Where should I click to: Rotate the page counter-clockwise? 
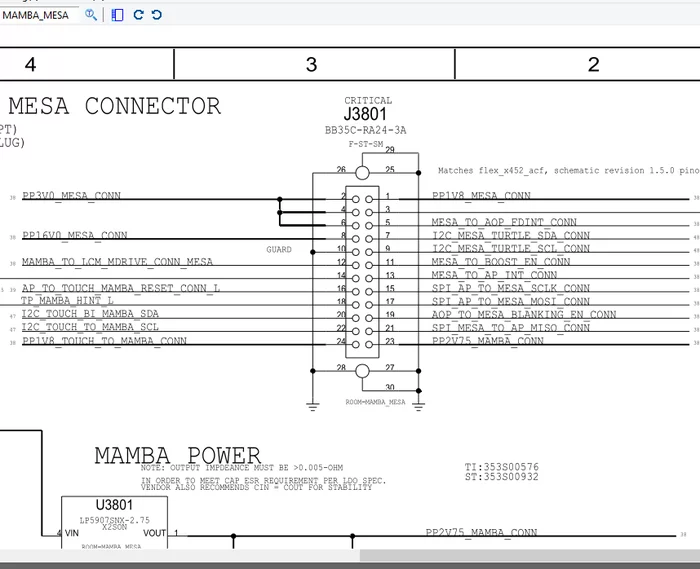tap(156, 15)
